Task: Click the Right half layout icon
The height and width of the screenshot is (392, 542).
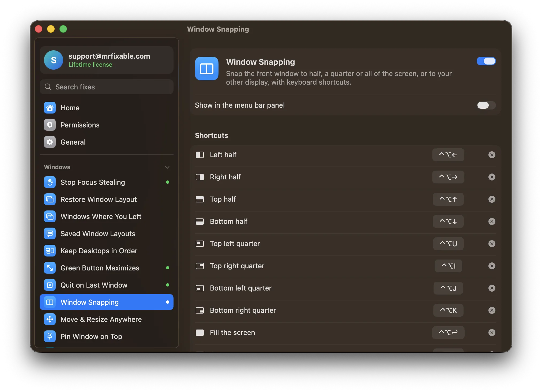Action: (x=200, y=177)
